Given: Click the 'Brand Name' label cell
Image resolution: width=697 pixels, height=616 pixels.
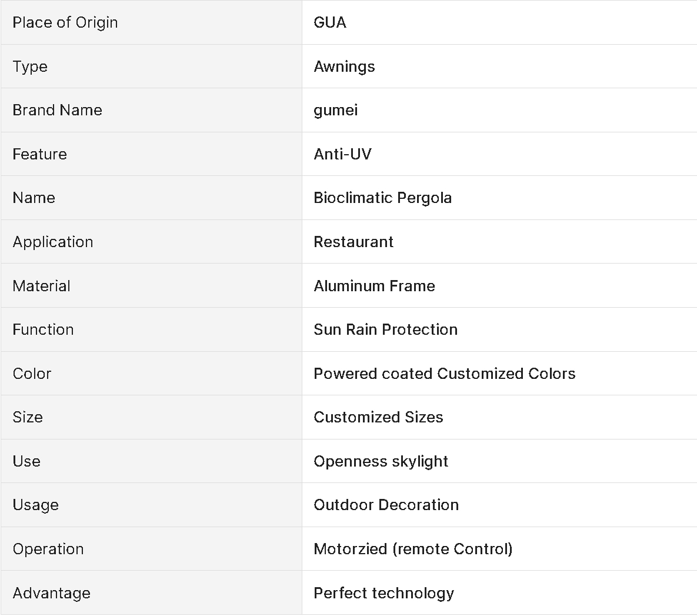Looking at the screenshot, I should 57,110.
